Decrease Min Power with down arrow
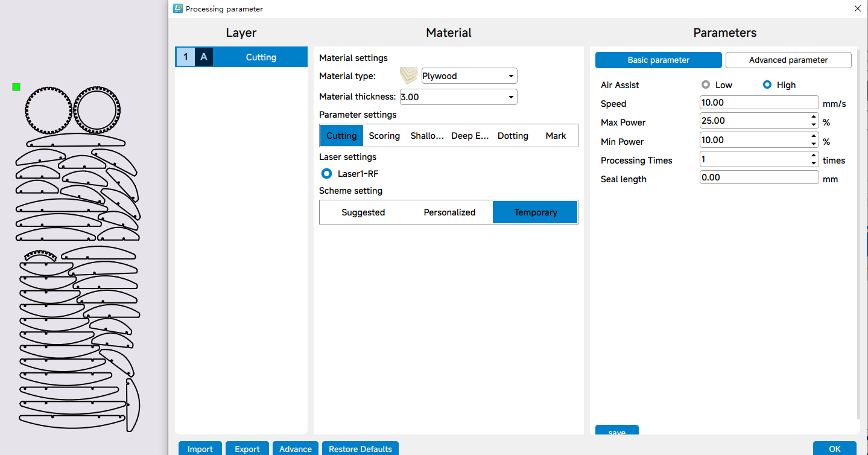 coord(814,144)
